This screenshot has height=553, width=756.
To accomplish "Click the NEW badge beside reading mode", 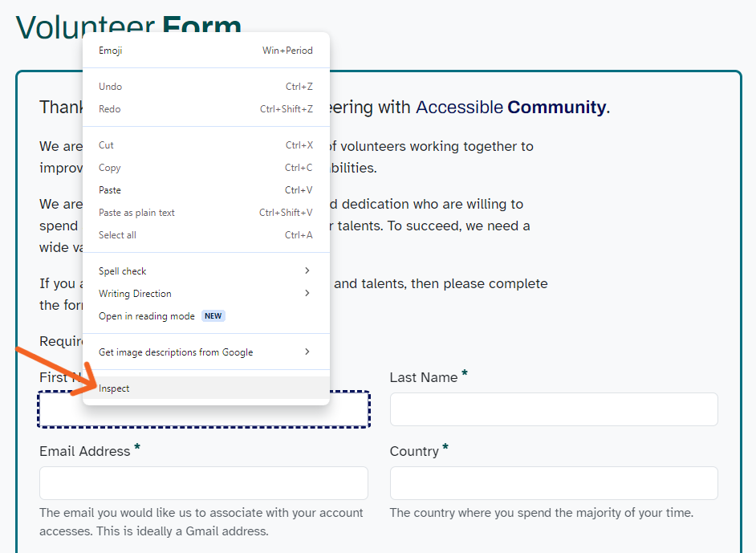I will click(213, 315).
